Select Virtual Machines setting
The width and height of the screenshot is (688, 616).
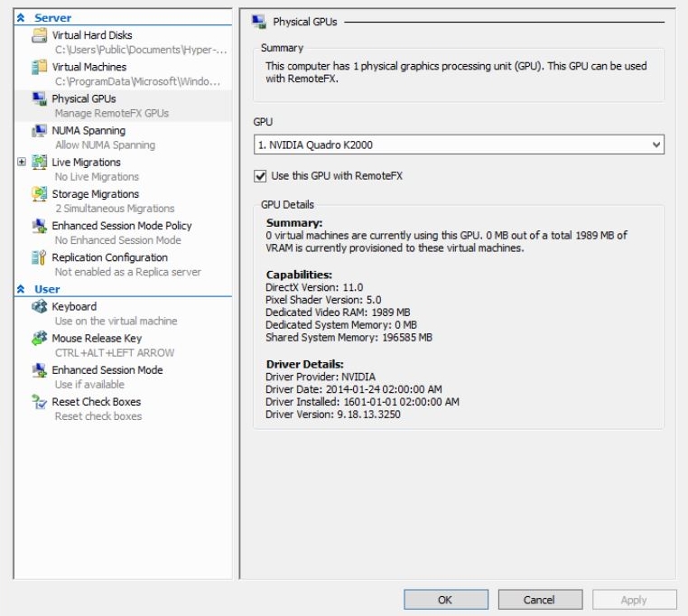coord(89,67)
